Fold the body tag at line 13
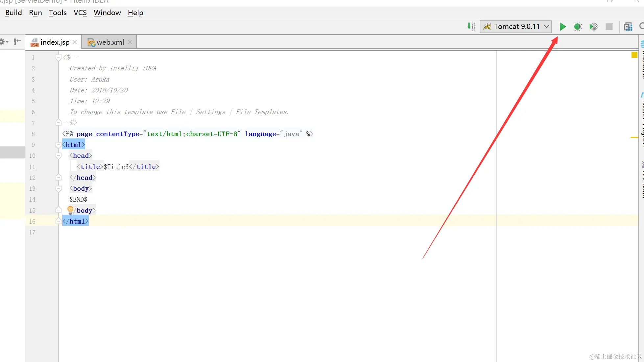 tap(59, 189)
